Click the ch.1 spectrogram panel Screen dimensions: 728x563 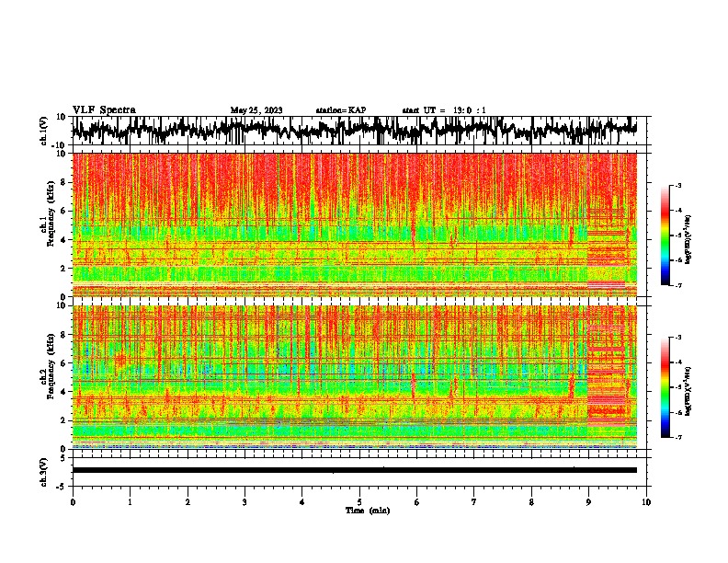pos(355,224)
